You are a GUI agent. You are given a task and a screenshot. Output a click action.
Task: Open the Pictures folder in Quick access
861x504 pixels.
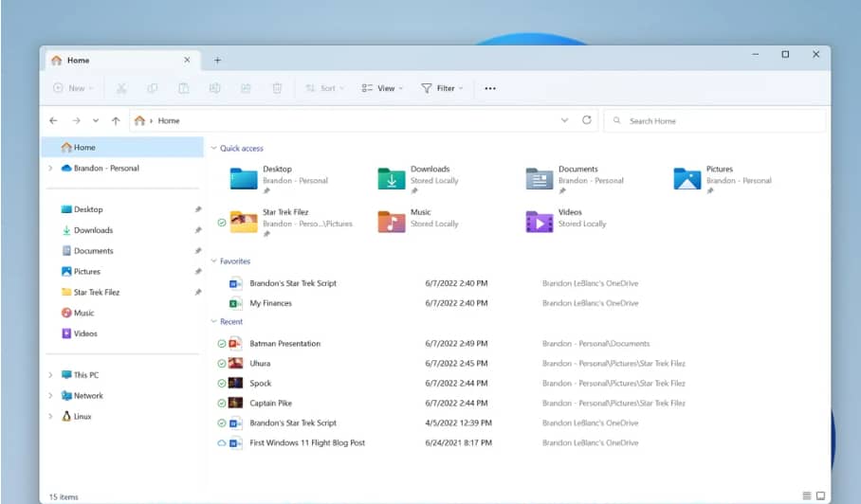[x=723, y=179]
